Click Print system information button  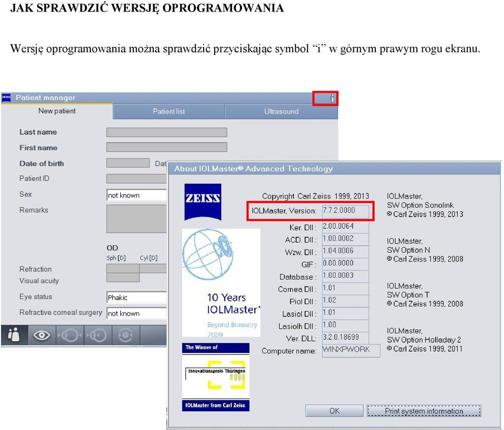pyautogui.click(x=424, y=411)
